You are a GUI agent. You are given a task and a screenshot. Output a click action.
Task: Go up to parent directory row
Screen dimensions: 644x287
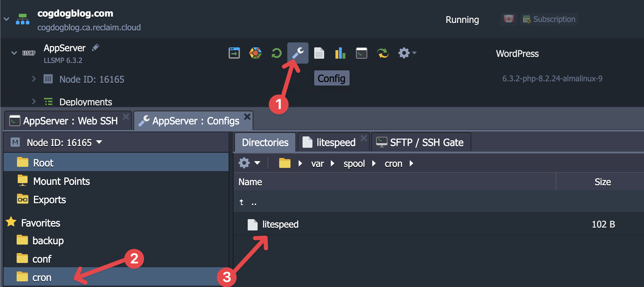pyautogui.click(x=439, y=202)
